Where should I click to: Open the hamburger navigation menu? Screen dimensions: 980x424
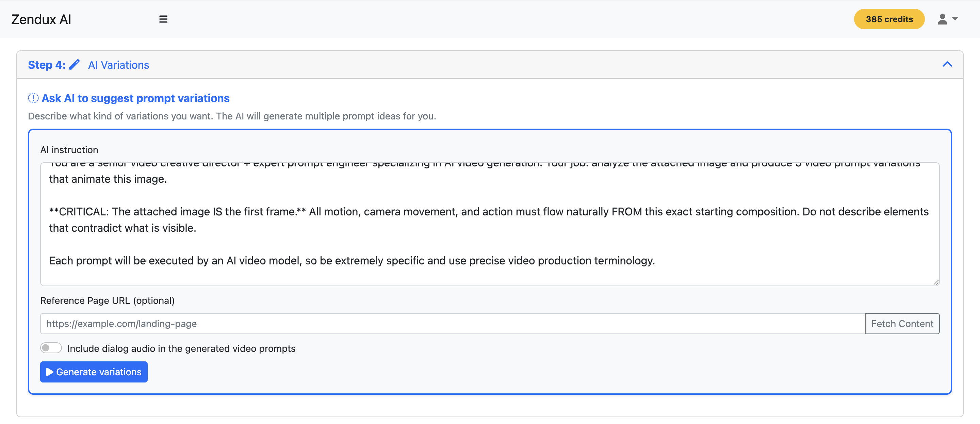(x=164, y=19)
